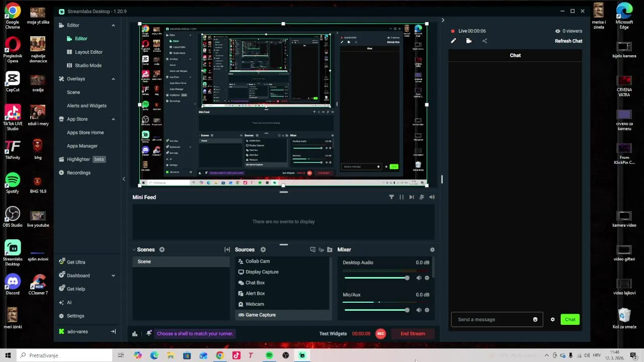Open the Highlighter beta page

pos(82,159)
